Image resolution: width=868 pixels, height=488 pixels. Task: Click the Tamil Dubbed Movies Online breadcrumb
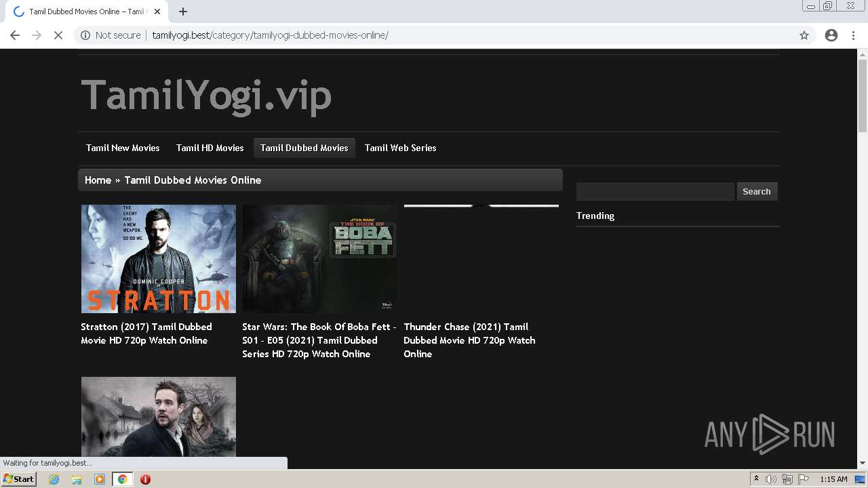[x=193, y=180]
